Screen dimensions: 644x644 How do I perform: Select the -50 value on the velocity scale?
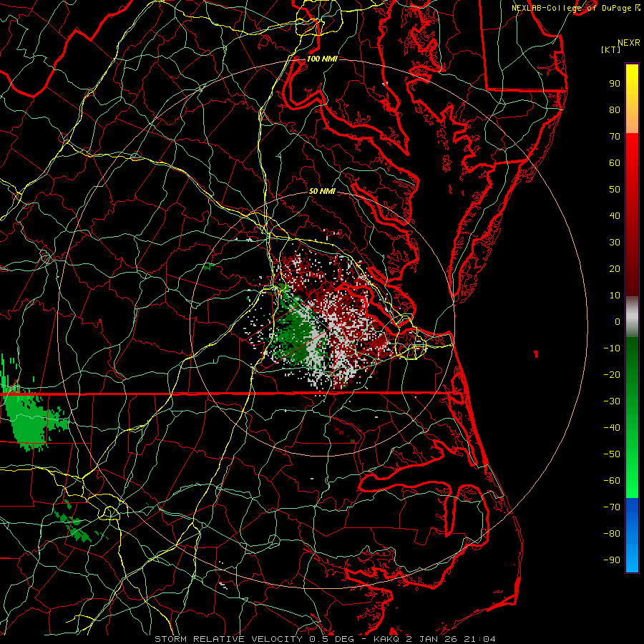click(x=612, y=454)
